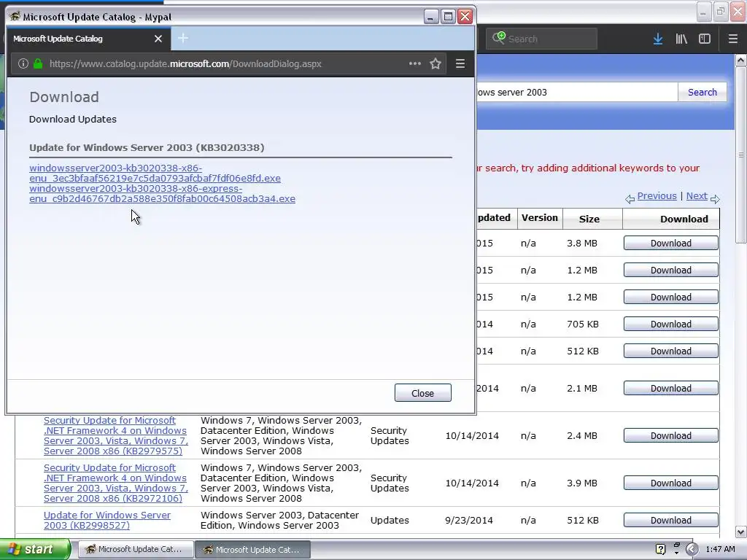
Task: Click the help icon in system tray
Action: [x=660, y=549]
